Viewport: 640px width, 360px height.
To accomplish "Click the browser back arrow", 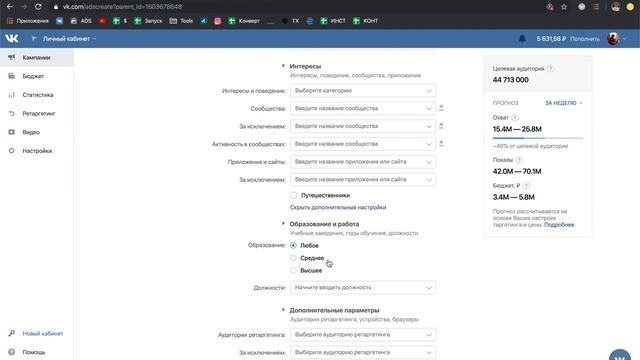I will click(9, 7).
